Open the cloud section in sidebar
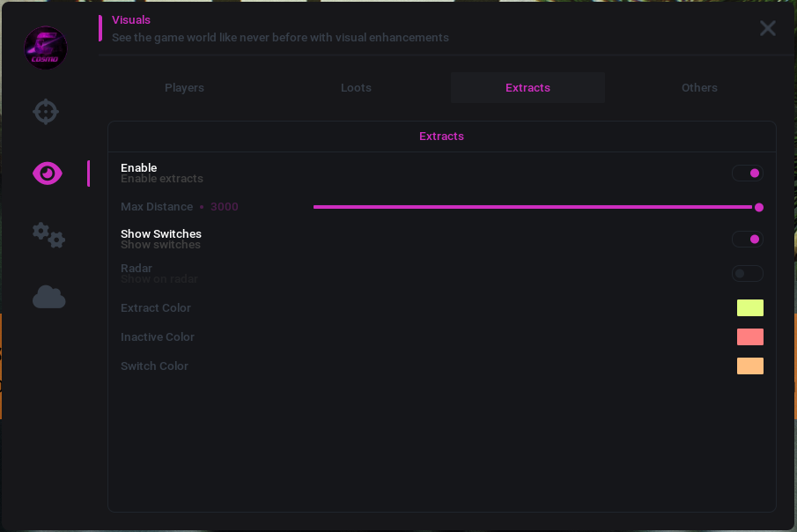Screen dimensions: 797x532 pyautogui.click(x=48, y=298)
